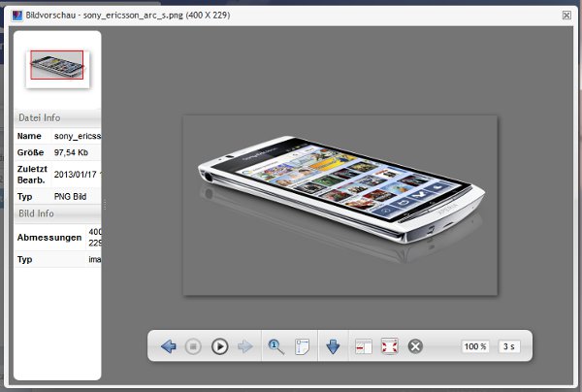Reset zoom to original size with magnifier icon
The height and width of the screenshot is (392, 582).
point(275,346)
